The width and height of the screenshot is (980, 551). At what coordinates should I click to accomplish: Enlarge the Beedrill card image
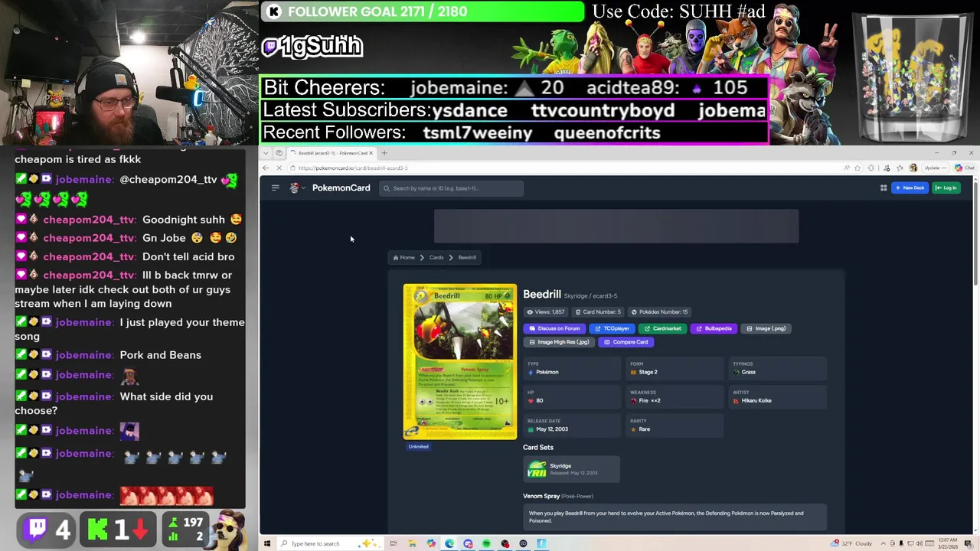click(460, 361)
